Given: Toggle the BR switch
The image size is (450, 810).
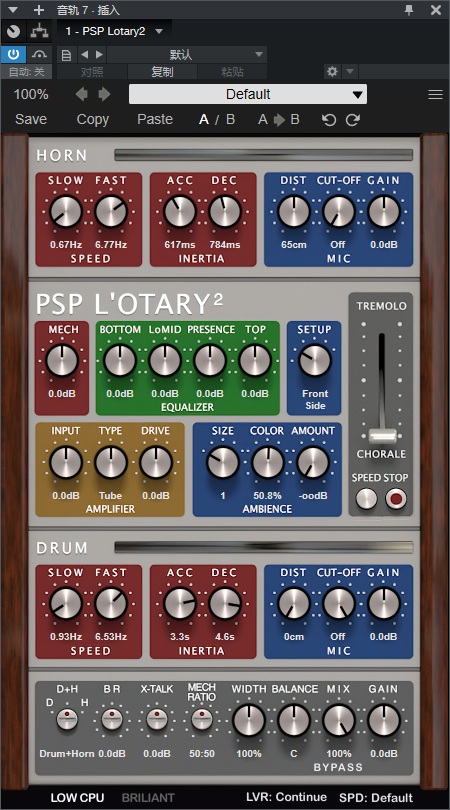Looking at the screenshot, I should [112, 719].
